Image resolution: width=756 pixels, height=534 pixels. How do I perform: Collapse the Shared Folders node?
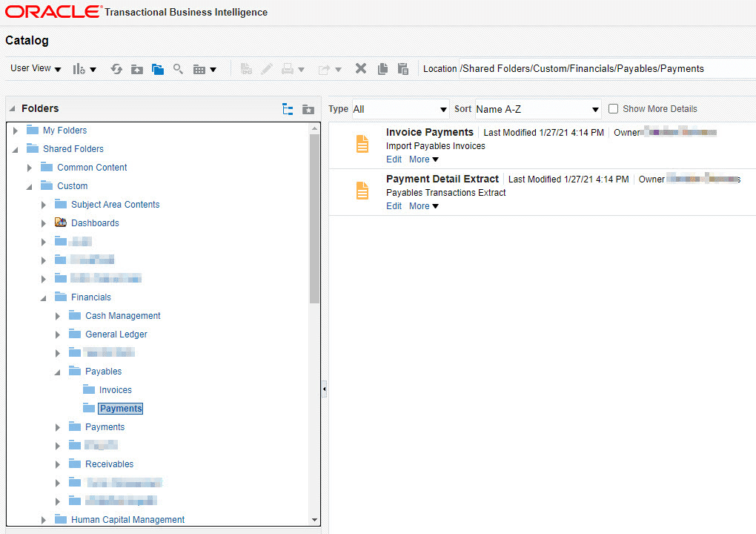coord(15,150)
